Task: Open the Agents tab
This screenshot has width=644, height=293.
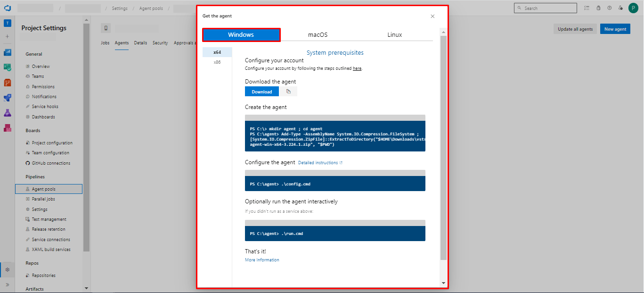Action: pyautogui.click(x=122, y=43)
